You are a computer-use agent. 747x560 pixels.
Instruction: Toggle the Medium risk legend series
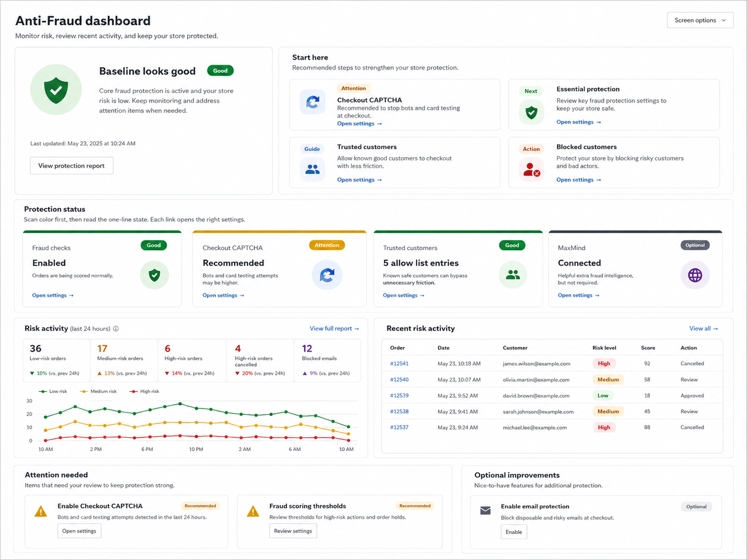tap(99, 391)
